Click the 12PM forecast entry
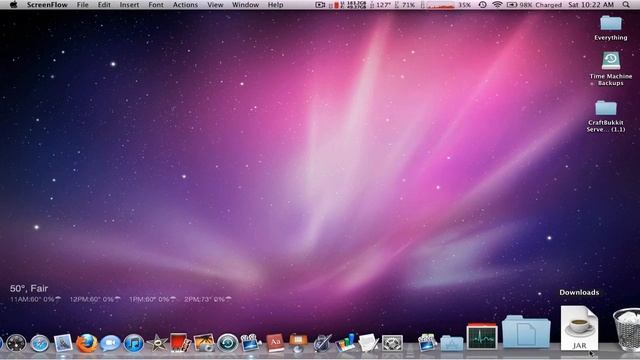Image resolution: width=640 pixels, height=360 pixels. [x=95, y=300]
